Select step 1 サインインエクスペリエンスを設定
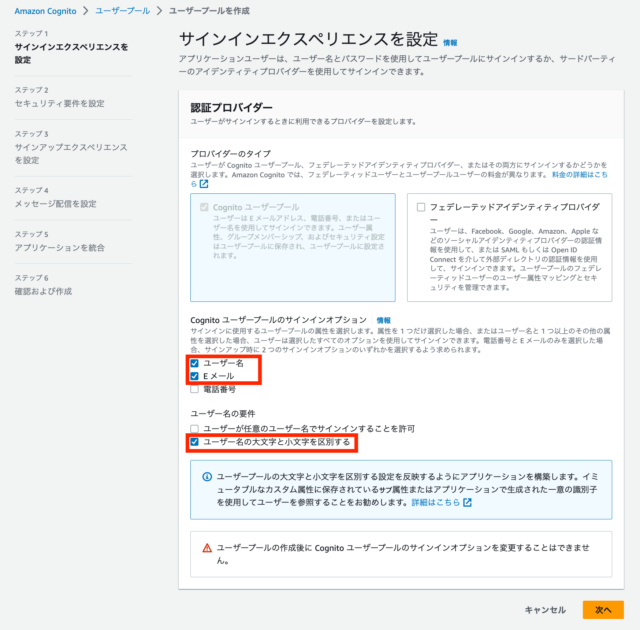Screen dimensions: 640x630 click(x=71, y=53)
